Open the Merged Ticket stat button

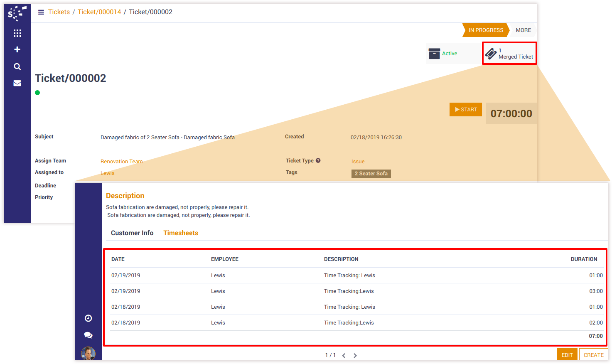tap(509, 54)
